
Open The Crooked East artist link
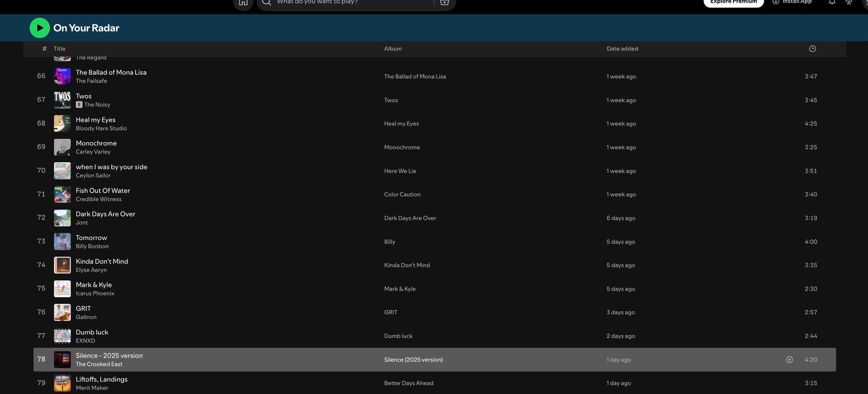99,364
